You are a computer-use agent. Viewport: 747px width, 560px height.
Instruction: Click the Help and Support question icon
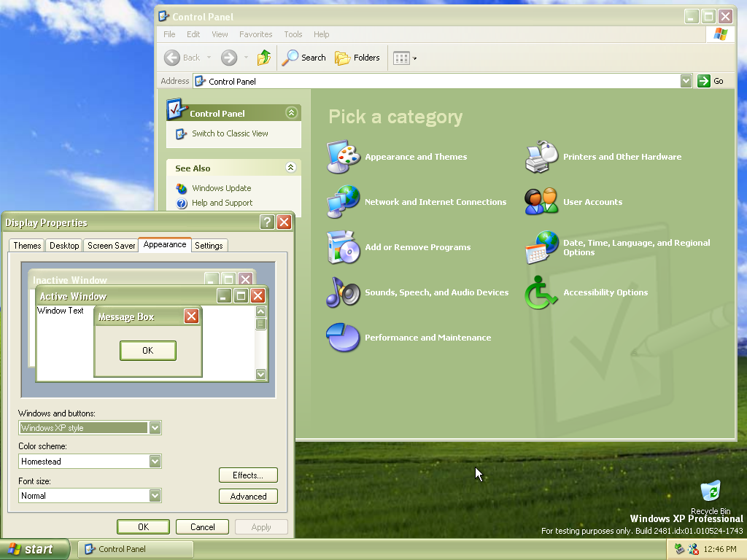click(182, 203)
